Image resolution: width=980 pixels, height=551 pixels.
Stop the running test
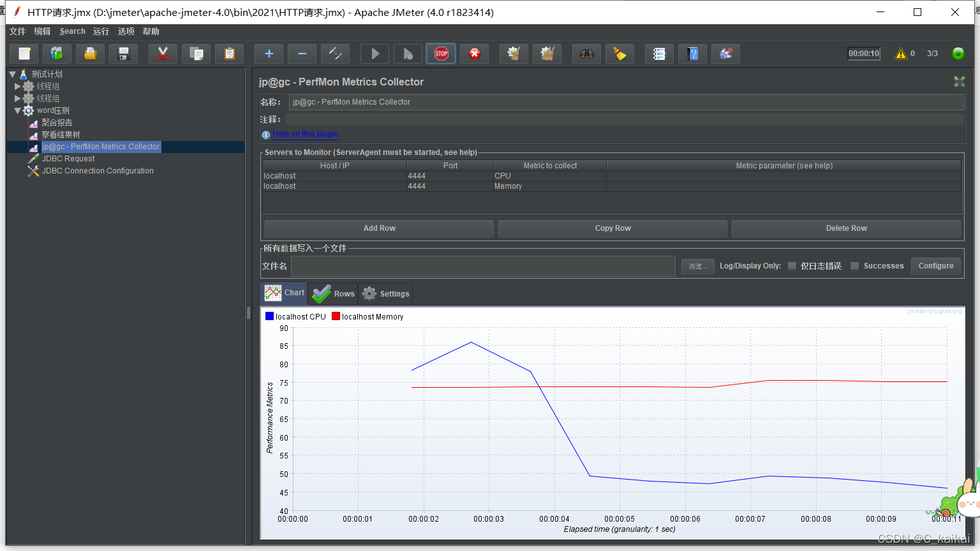(x=441, y=54)
